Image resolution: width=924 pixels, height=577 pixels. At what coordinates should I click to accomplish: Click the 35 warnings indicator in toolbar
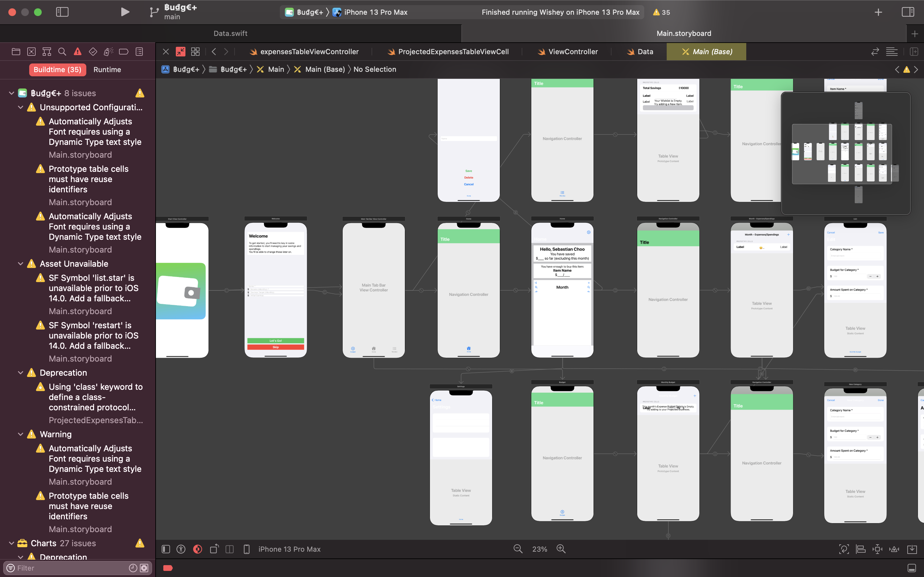pos(660,12)
